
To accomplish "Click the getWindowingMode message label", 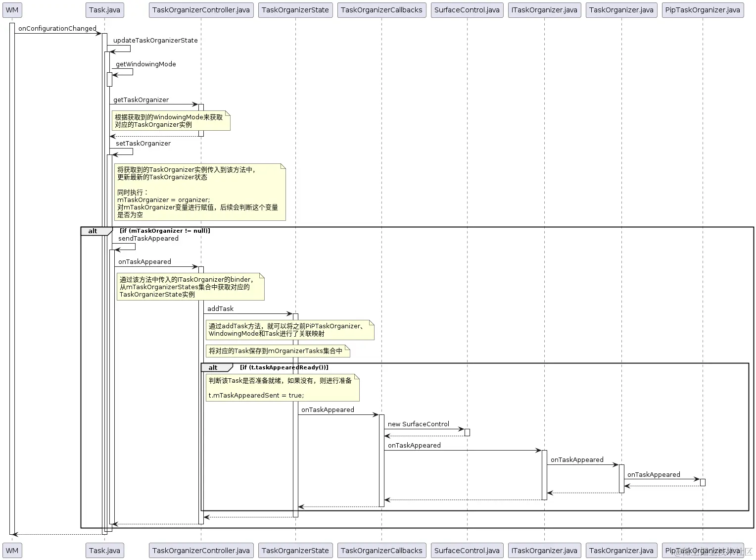I will (x=146, y=64).
